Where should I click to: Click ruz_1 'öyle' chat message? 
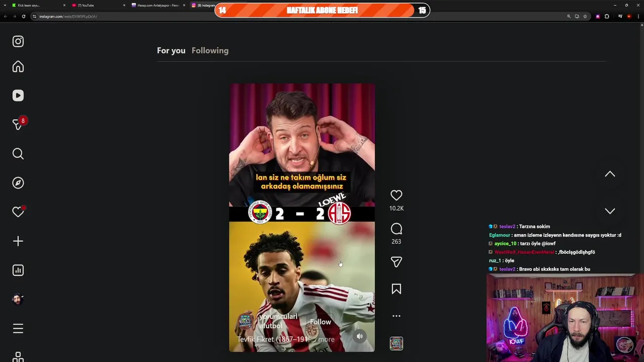pyautogui.click(x=502, y=260)
